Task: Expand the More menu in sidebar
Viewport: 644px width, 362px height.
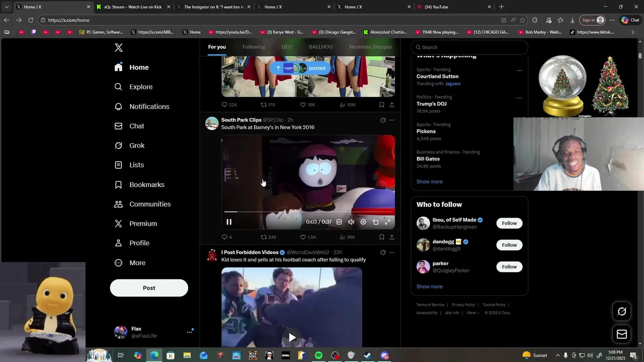Action: click(x=130, y=263)
